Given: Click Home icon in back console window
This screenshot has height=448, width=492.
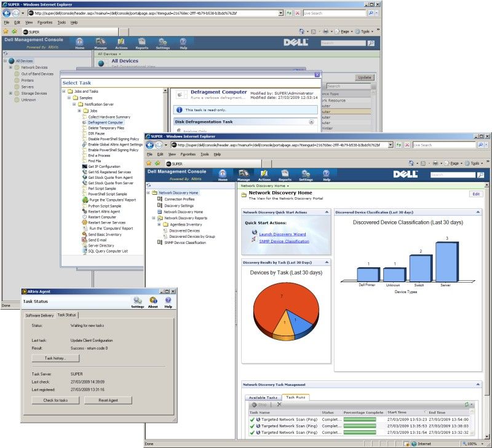Looking at the screenshot, I should [x=80, y=43].
